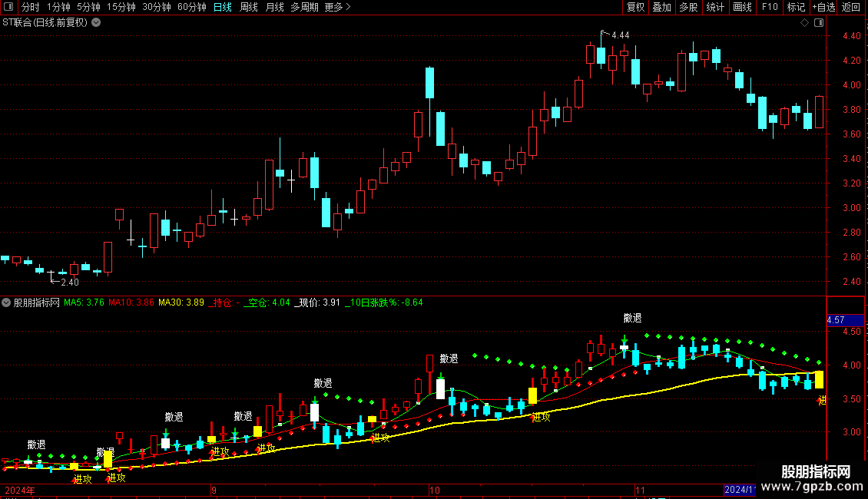Select the 5分钟 period

point(88,7)
